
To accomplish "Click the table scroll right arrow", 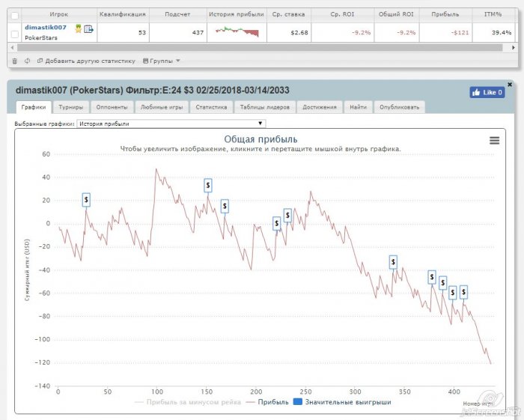I will [514, 48].
